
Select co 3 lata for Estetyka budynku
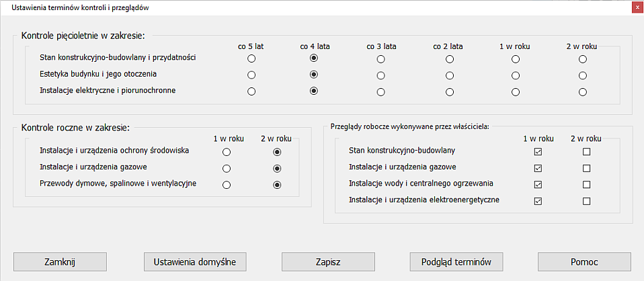[x=381, y=75]
